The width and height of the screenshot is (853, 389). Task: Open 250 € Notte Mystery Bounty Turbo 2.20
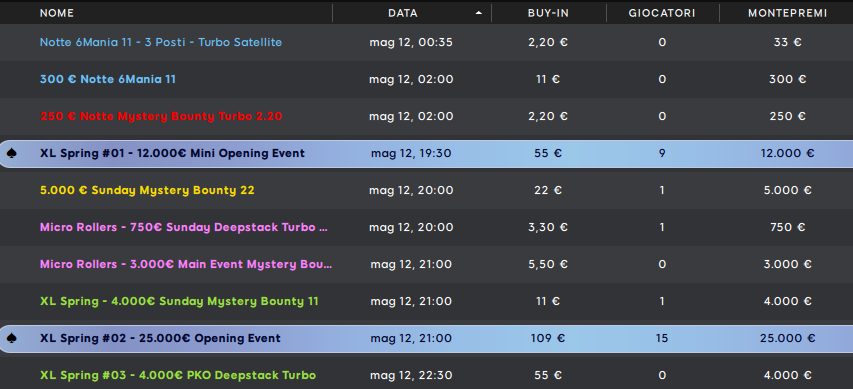161,116
